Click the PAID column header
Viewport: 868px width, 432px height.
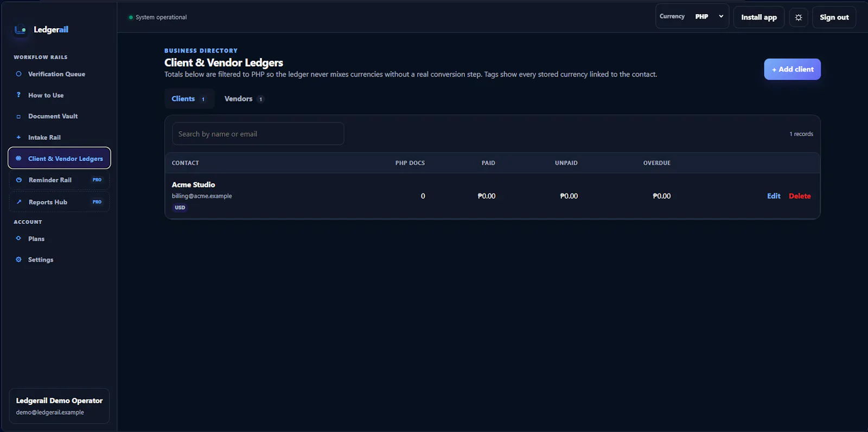click(x=488, y=163)
